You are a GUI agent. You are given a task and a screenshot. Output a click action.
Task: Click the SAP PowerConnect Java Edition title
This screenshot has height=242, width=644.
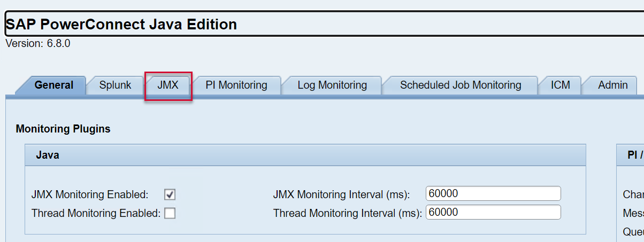pyautogui.click(x=121, y=24)
